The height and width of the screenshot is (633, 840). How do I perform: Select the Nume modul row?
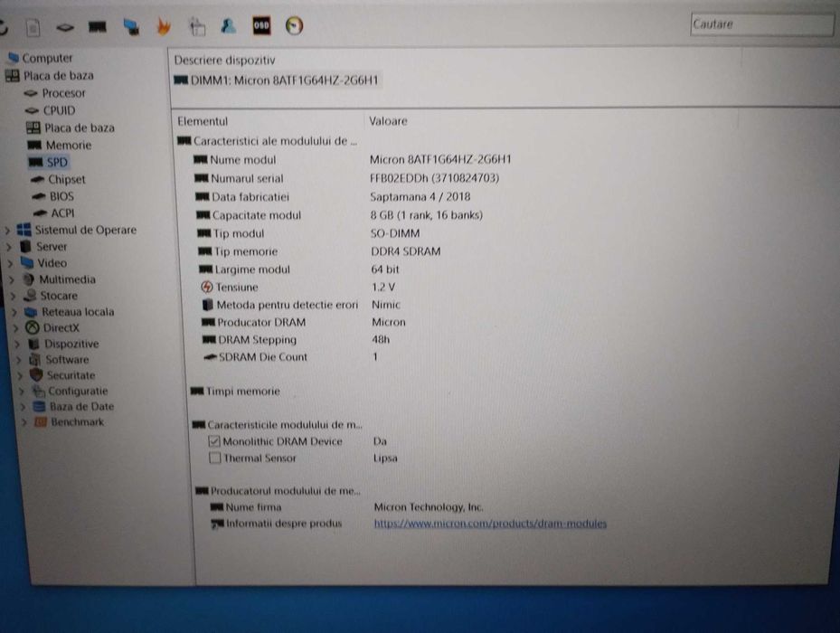click(354, 160)
